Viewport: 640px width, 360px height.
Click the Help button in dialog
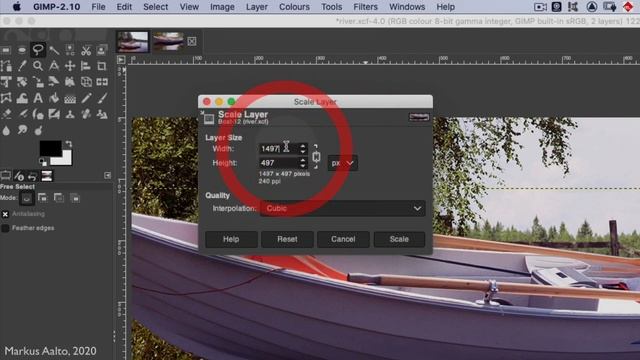click(x=231, y=239)
